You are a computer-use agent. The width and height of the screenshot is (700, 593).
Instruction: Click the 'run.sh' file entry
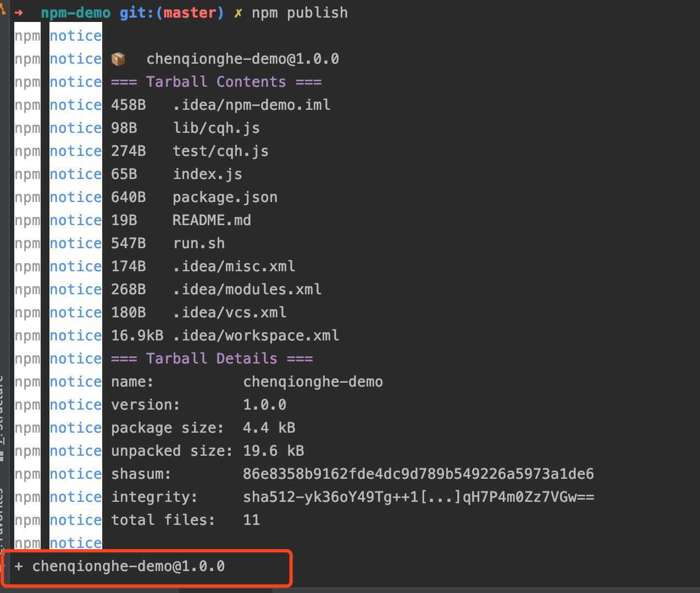[x=198, y=243]
